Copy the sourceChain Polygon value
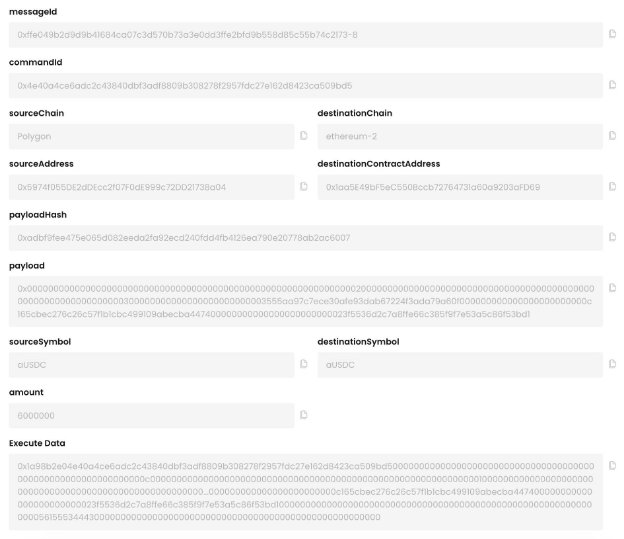 pos(303,135)
